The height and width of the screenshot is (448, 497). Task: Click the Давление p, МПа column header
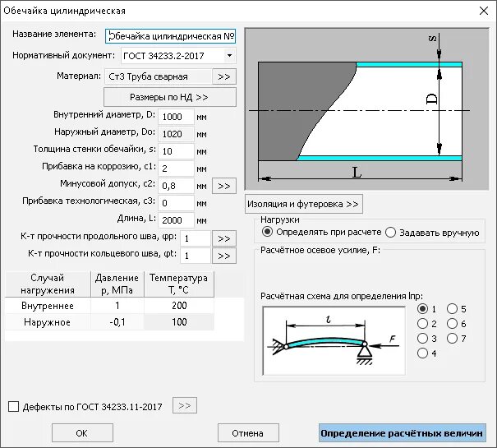coord(117,284)
